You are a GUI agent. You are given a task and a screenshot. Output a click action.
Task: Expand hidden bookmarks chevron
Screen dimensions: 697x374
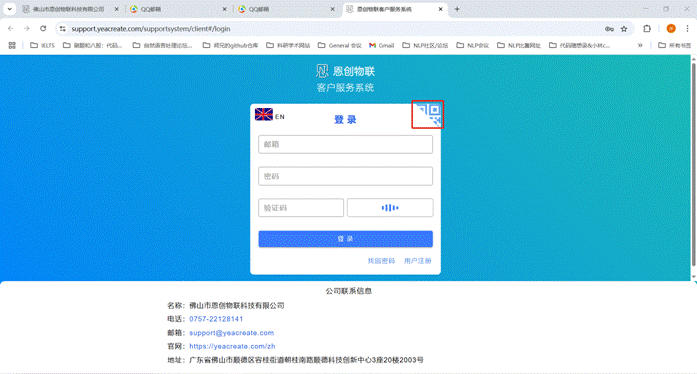tap(640, 45)
